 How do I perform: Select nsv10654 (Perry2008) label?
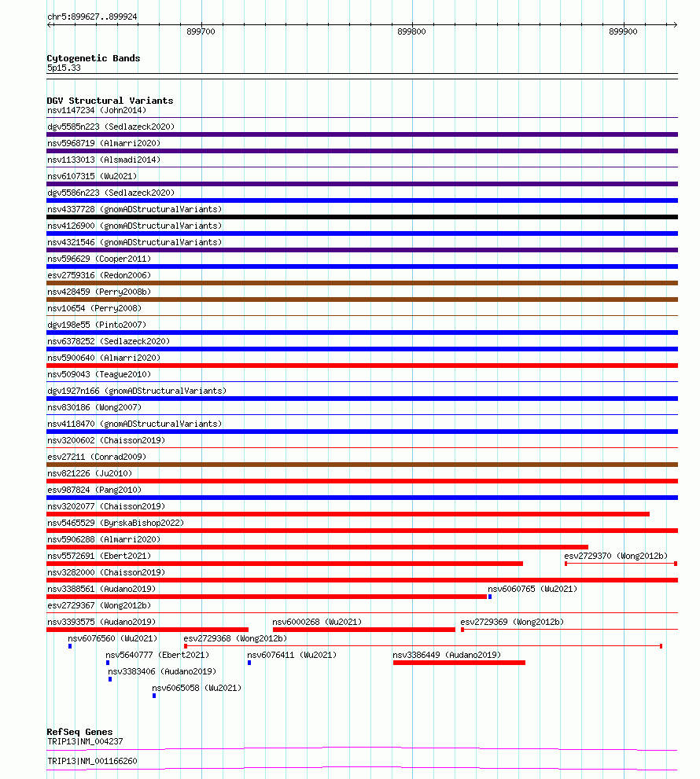click(x=94, y=308)
